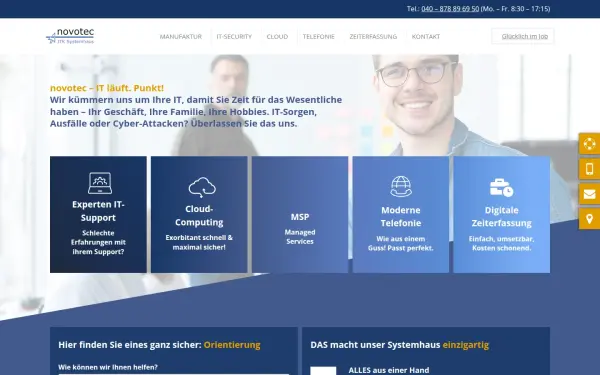The image size is (600, 375).
Task: Click the briefcase clock icon on Zeiterfassung tile
Action: (x=501, y=188)
